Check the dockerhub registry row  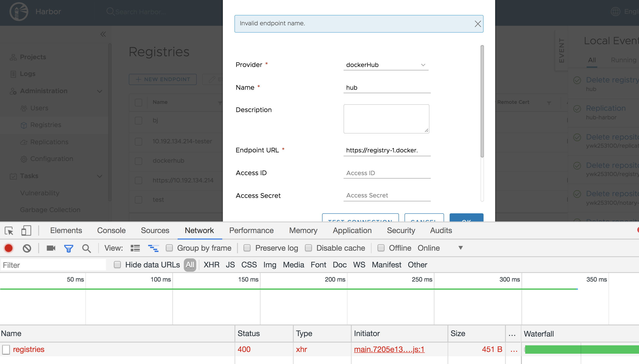(138, 161)
